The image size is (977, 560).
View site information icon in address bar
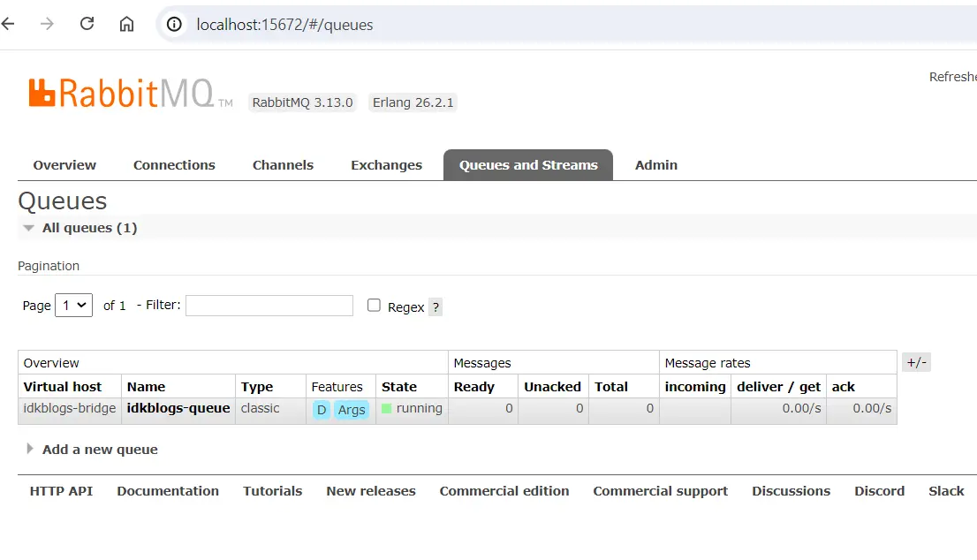coord(175,25)
